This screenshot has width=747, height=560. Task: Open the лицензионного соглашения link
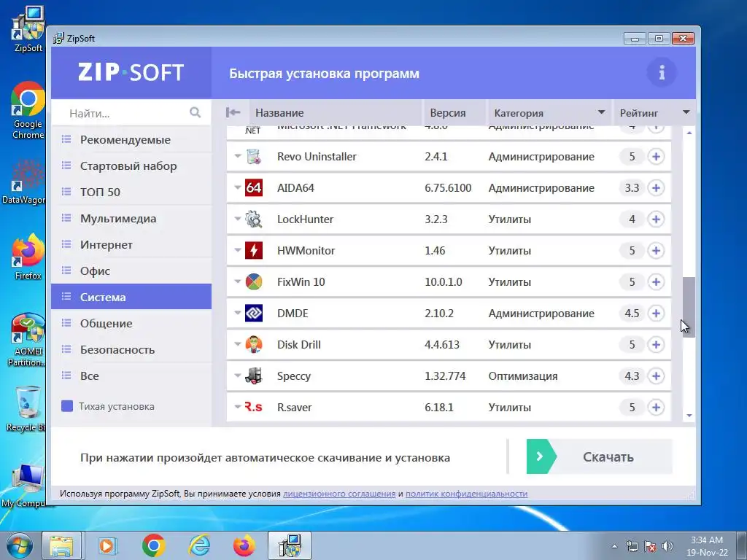(339, 494)
